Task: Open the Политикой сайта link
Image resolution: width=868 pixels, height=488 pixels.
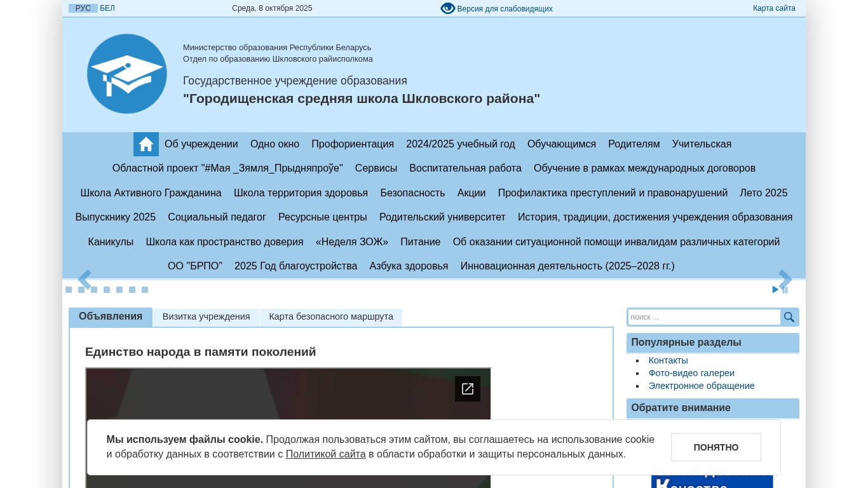Action: (x=326, y=454)
